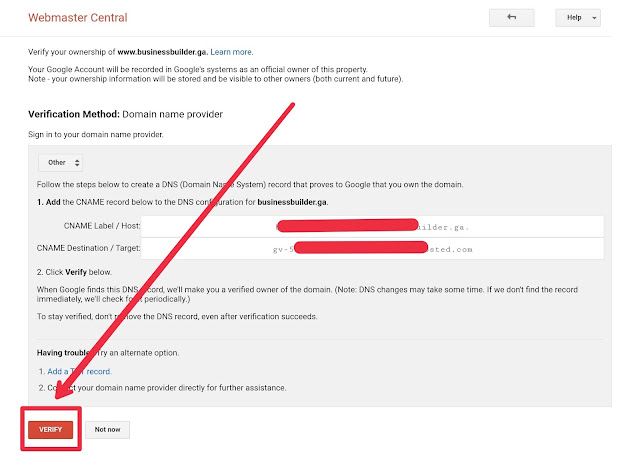Image resolution: width=640 pixels, height=455 pixels.
Task: Select the CNAME Destination / Target value field
Action: tap(372, 249)
